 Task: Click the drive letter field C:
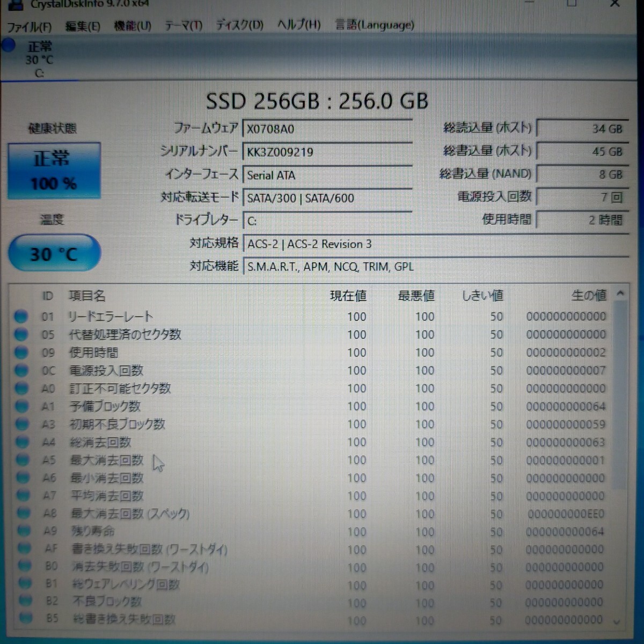tap(327, 221)
